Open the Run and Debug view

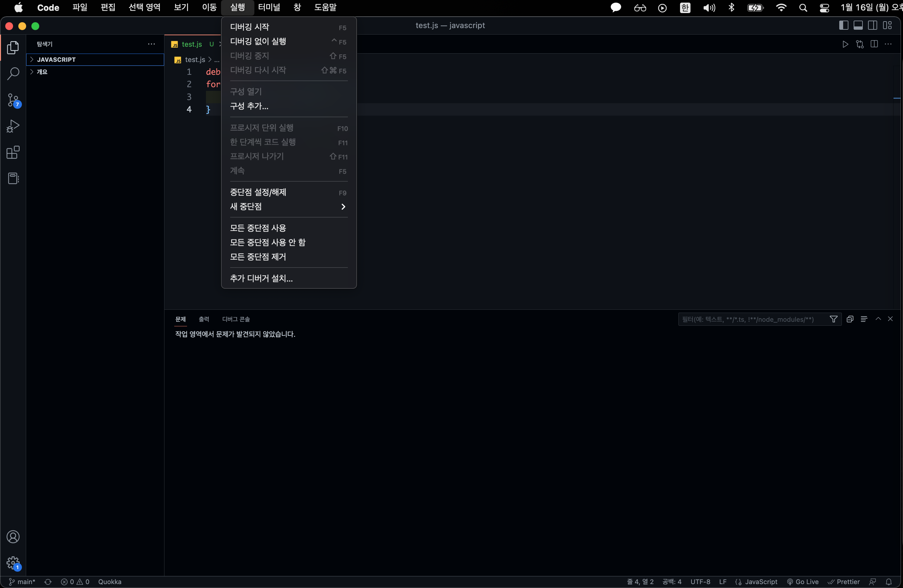coord(13,126)
